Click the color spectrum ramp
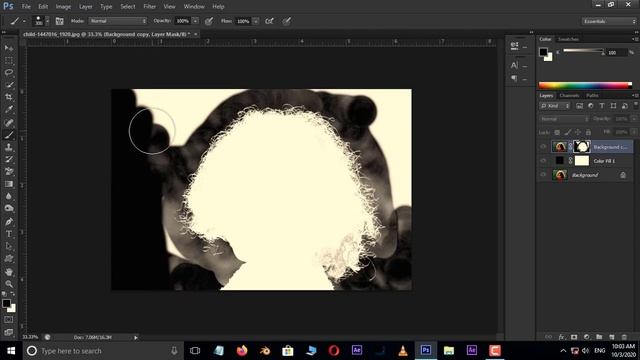 [x=585, y=85]
